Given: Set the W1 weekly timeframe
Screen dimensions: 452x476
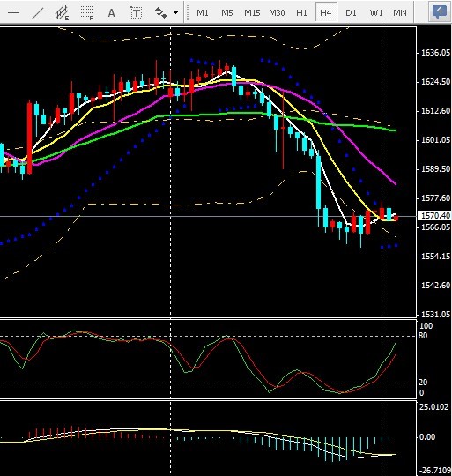Looking at the screenshot, I should tap(376, 12).
